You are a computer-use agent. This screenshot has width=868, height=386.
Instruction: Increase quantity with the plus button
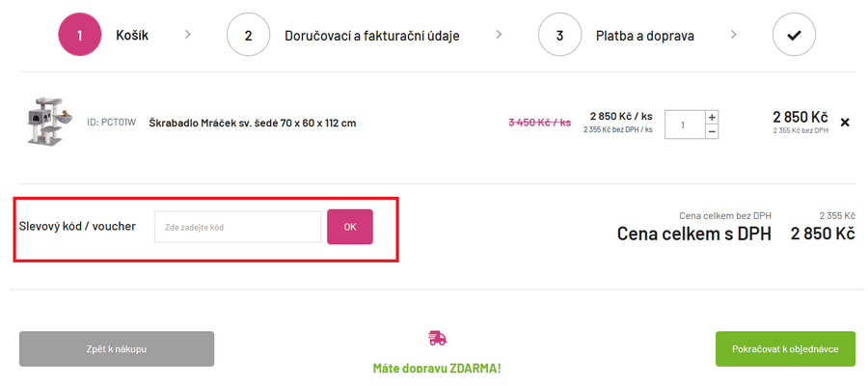tap(712, 117)
